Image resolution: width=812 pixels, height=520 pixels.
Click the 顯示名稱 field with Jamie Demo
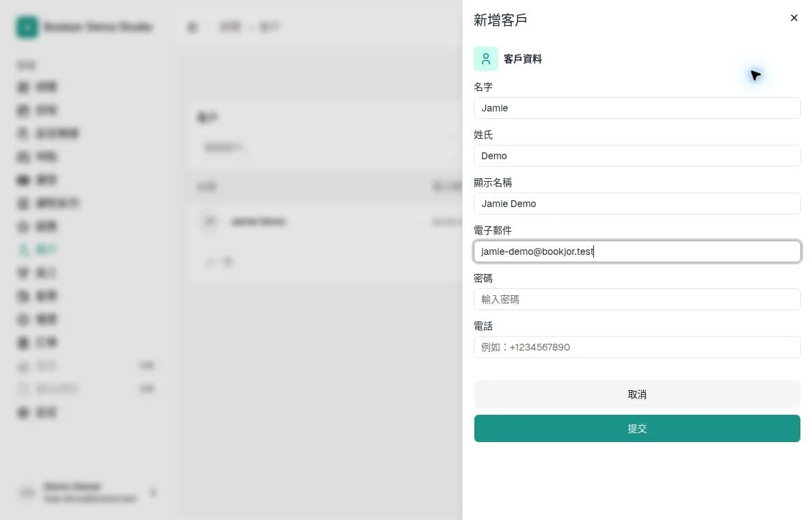tap(637, 204)
